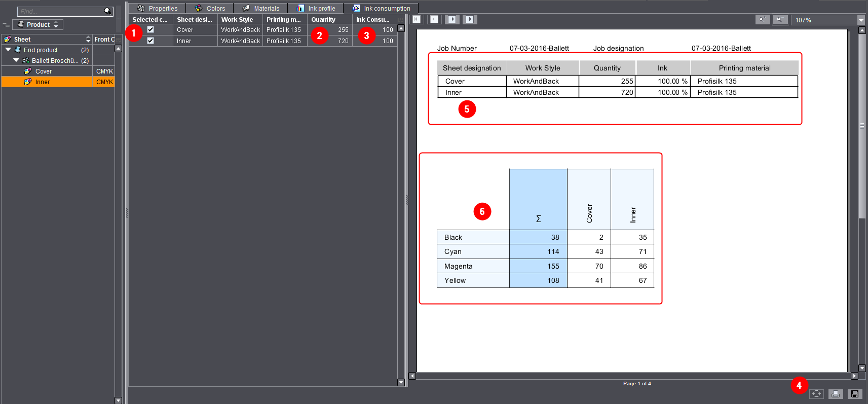Click the magnifier icon in Find field
Image resolution: width=868 pixels, height=404 pixels.
107,11
